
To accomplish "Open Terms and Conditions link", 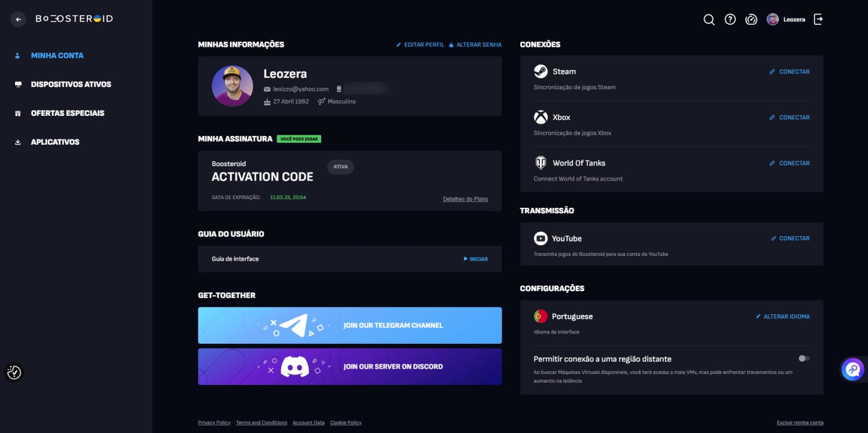I will point(262,423).
